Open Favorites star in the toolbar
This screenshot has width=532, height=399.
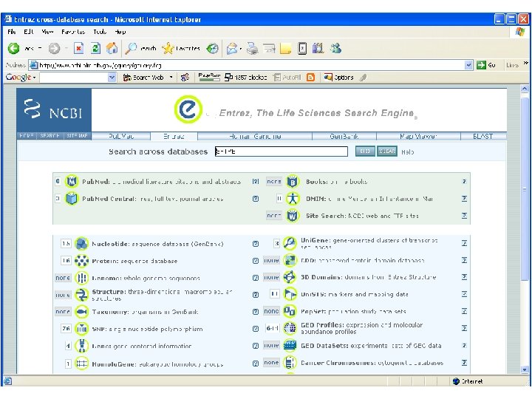[168, 49]
